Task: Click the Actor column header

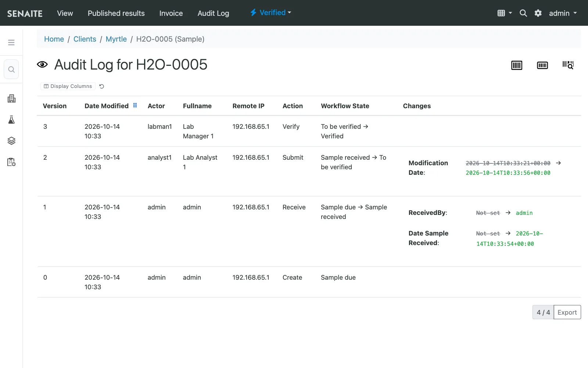Action: pos(156,106)
